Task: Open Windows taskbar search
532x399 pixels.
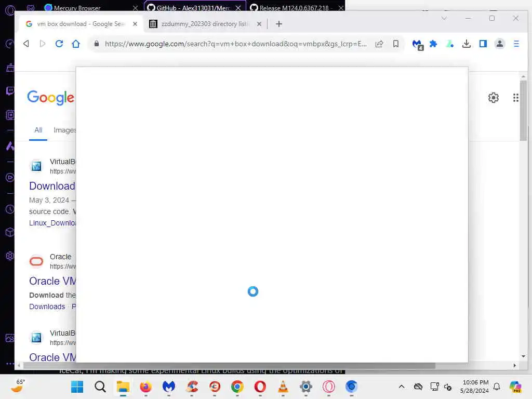Action: [x=100, y=387]
